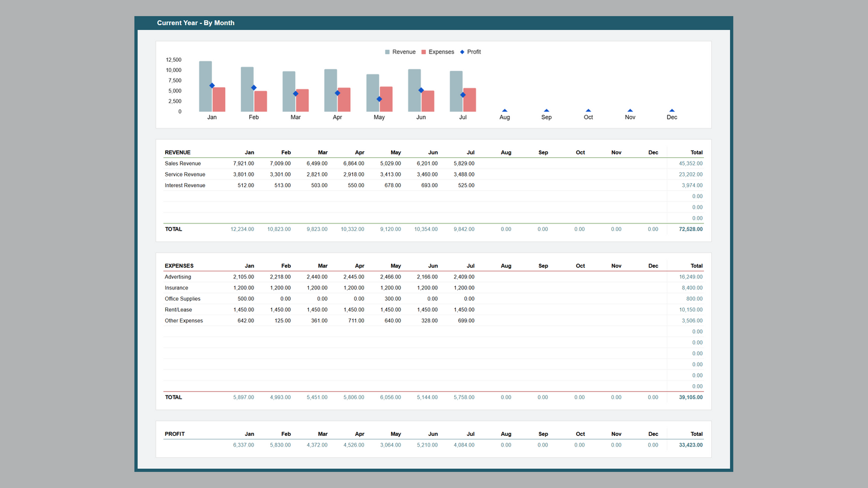Click expenses Feb total 4,993.00
Viewport: 868px width, 488px height.
point(280,397)
